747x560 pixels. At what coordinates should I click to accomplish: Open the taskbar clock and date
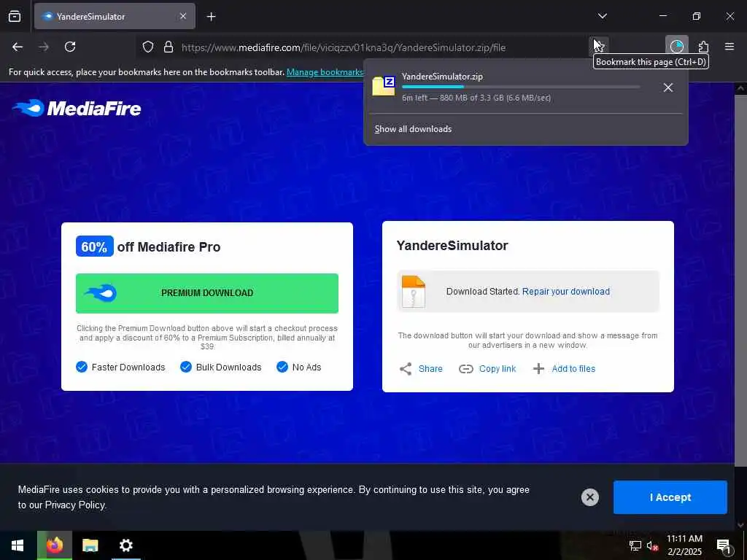click(684, 545)
